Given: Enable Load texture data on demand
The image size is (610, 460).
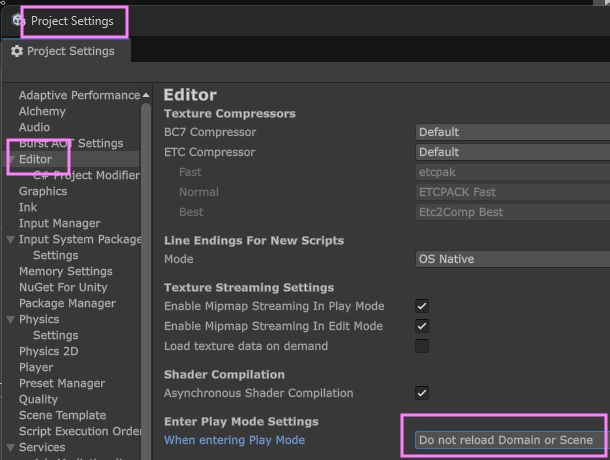Looking at the screenshot, I should point(422,346).
